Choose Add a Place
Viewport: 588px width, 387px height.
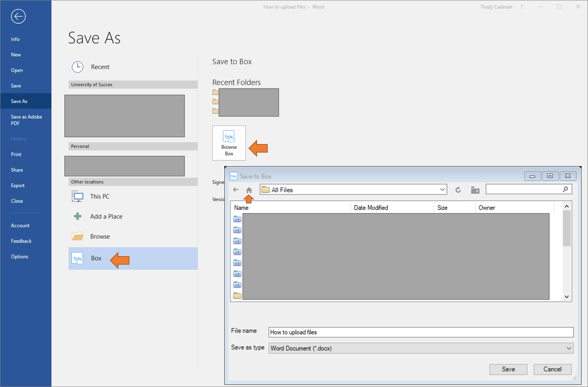133,216
